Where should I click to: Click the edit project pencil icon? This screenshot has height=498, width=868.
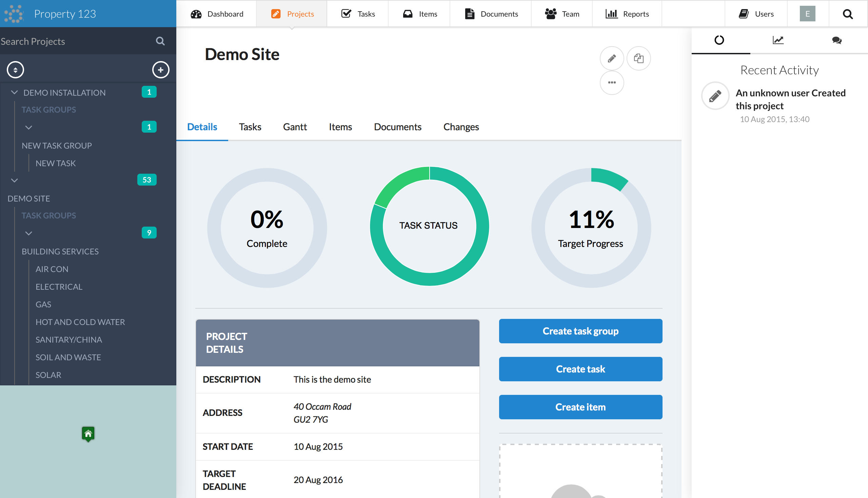612,58
